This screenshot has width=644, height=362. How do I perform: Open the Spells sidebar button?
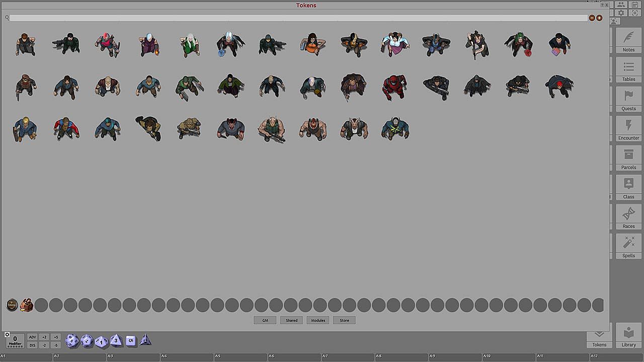click(628, 246)
